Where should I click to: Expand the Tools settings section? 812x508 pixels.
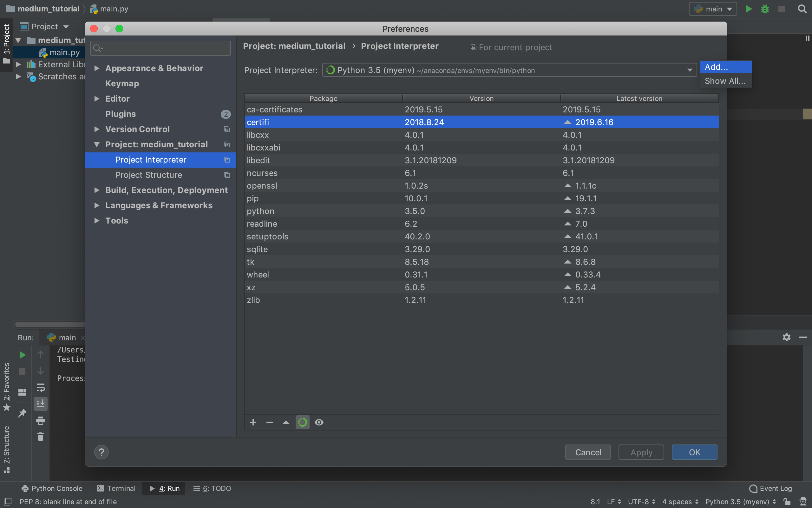(97, 221)
